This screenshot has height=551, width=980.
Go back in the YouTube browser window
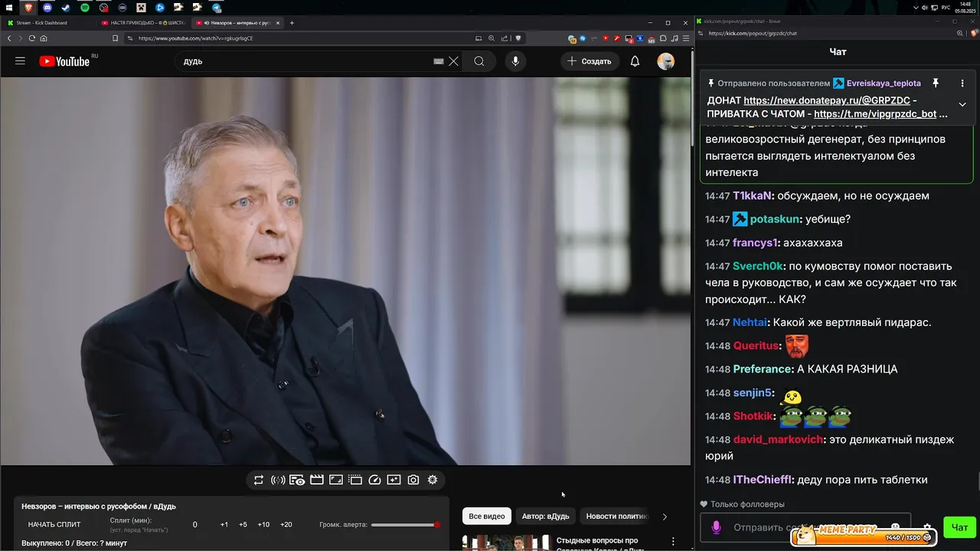(x=9, y=38)
